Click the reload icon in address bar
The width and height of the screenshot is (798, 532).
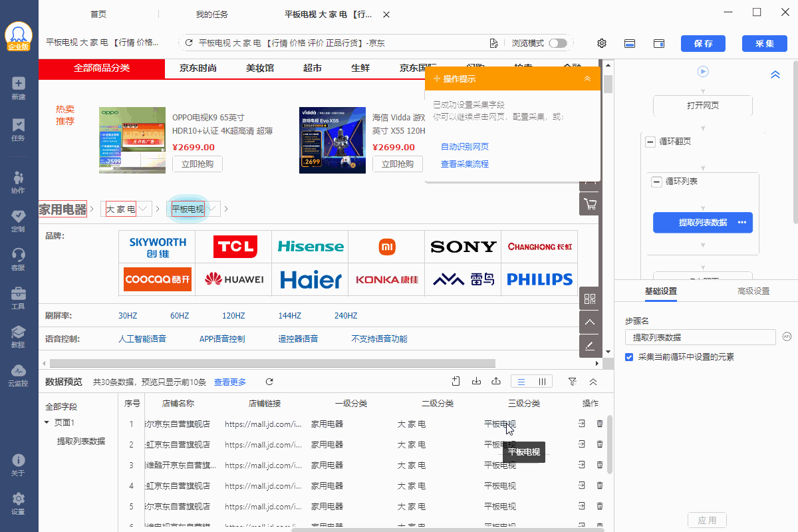189,43
